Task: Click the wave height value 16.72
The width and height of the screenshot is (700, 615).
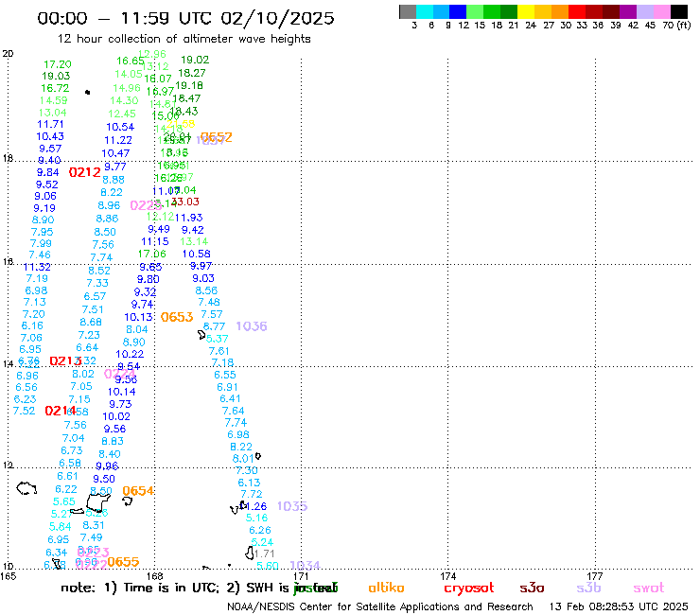Action: [55, 88]
